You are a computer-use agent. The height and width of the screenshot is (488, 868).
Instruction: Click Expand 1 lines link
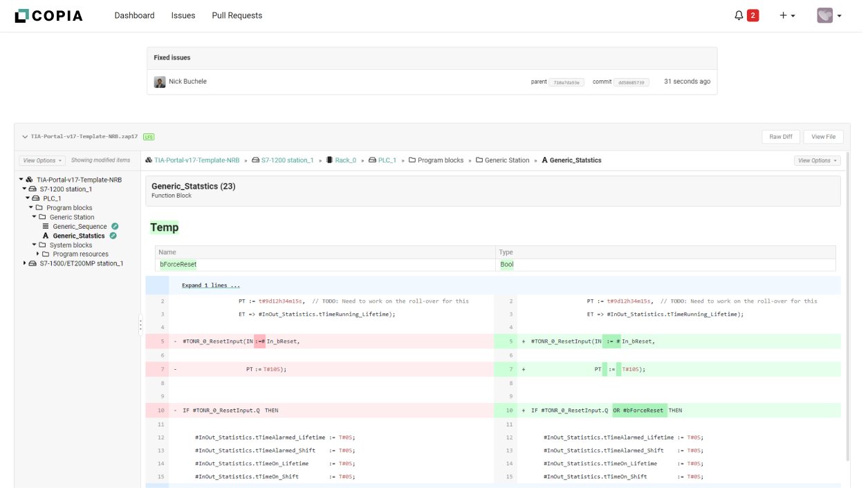[211, 285]
